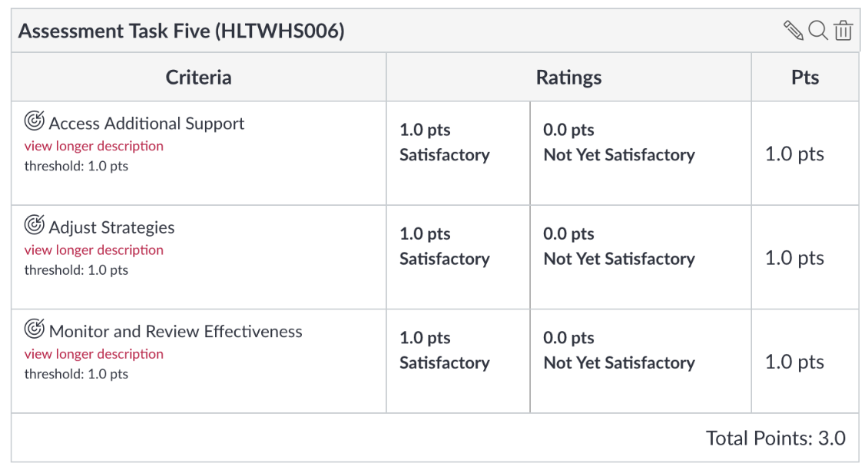
Task: Click the Pts column header
Action: tap(805, 78)
